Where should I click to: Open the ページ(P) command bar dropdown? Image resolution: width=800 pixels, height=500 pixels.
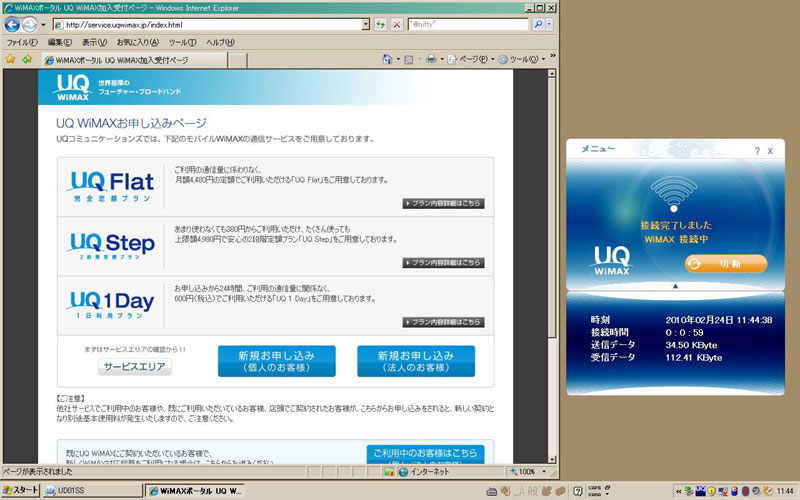pyautogui.click(x=471, y=60)
